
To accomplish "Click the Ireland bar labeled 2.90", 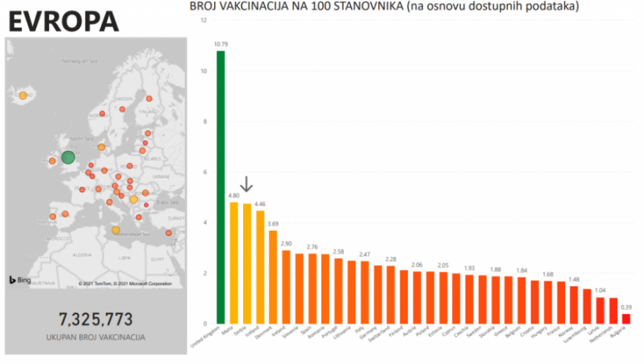I will tap(286, 286).
